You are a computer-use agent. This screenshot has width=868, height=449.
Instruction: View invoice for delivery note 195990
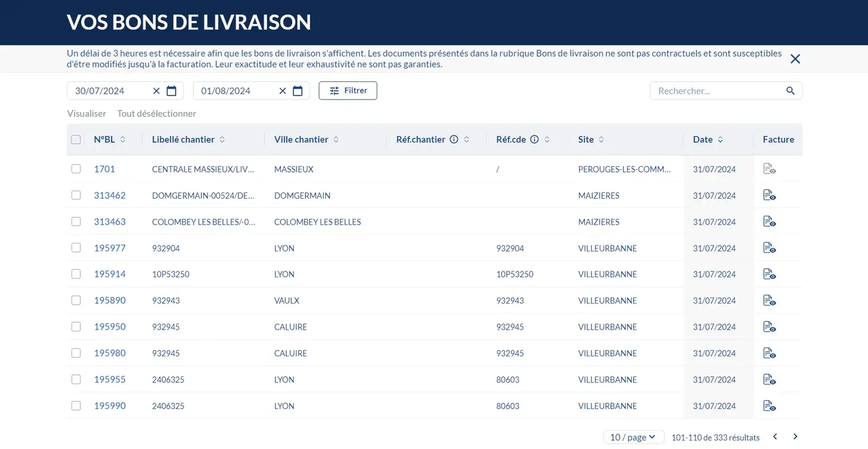(769, 406)
